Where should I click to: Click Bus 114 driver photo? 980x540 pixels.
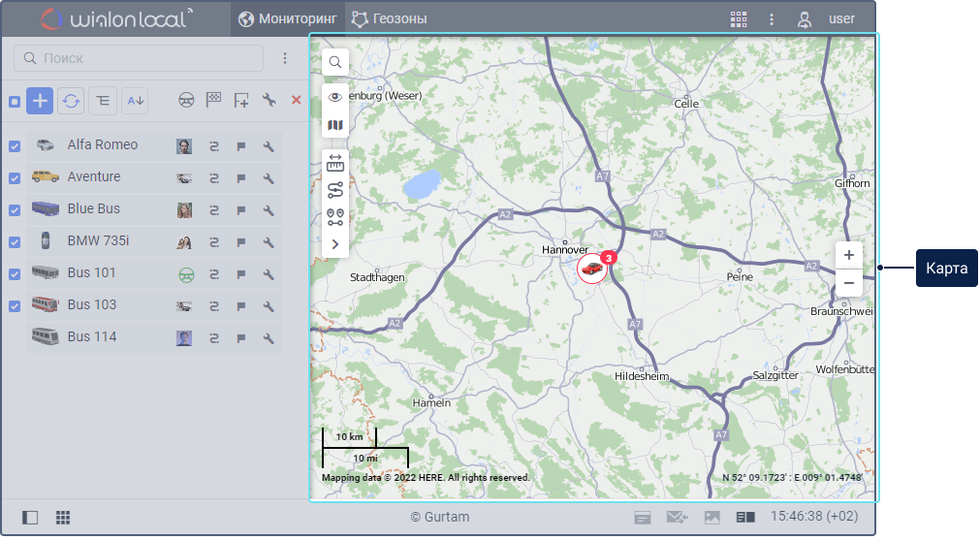184,338
